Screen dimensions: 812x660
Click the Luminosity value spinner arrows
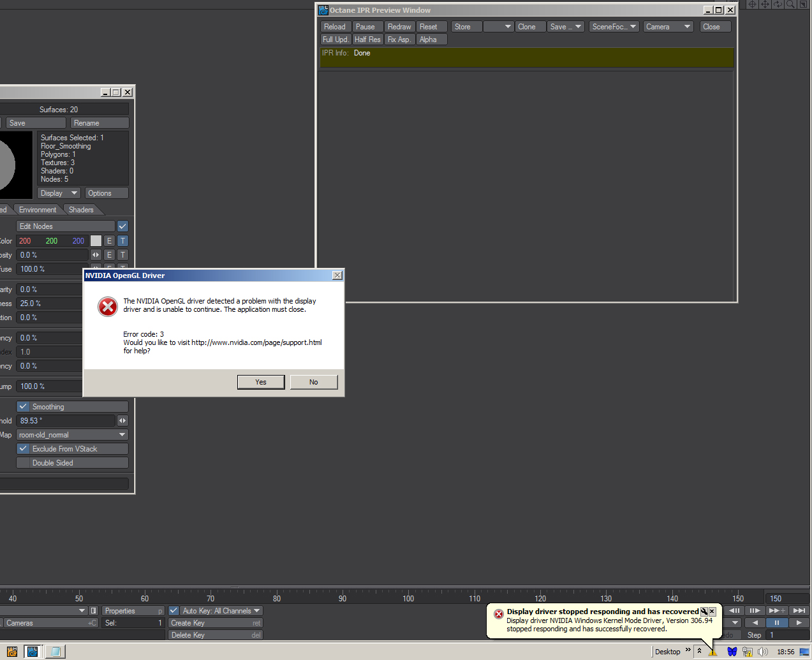coord(96,255)
